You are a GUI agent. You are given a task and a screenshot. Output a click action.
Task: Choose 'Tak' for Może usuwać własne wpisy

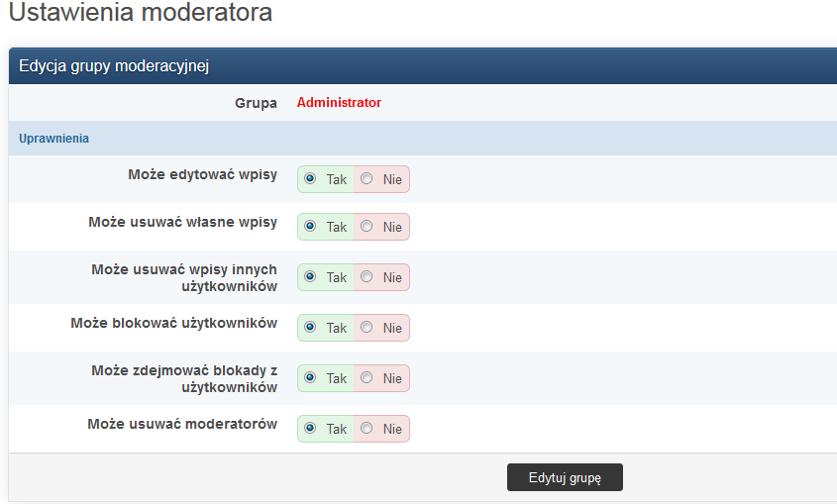coord(311,227)
